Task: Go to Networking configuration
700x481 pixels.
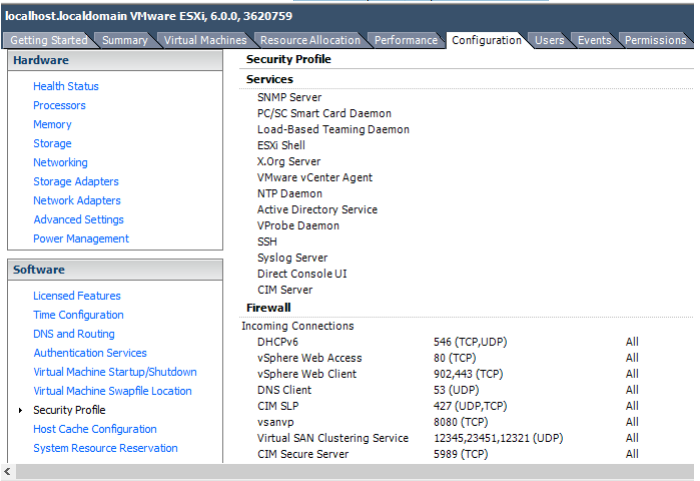Action: [60, 163]
